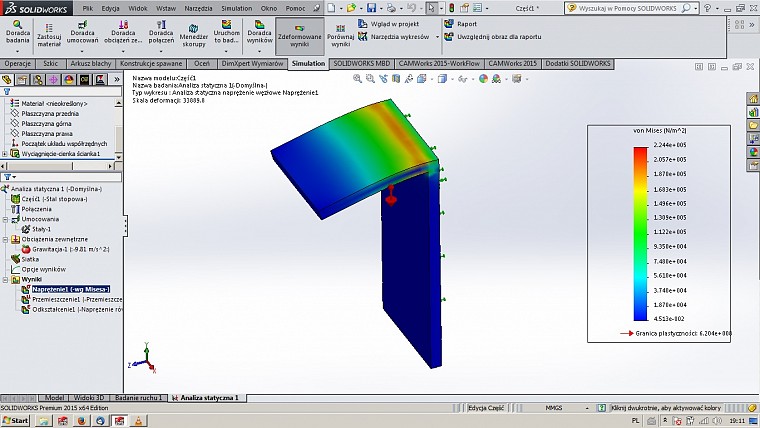Open the Plik menu
This screenshot has height=428, width=760.
pyautogui.click(x=88, y=8)
